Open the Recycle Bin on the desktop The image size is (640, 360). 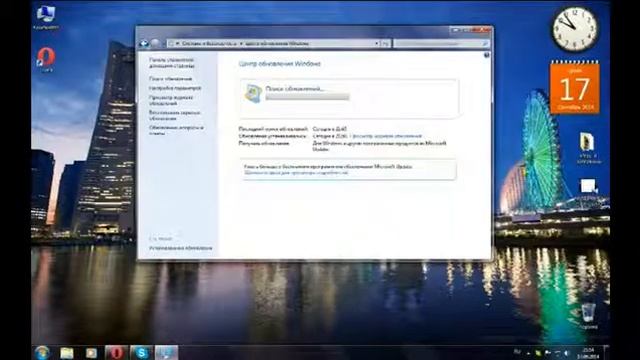coord(588,316)
